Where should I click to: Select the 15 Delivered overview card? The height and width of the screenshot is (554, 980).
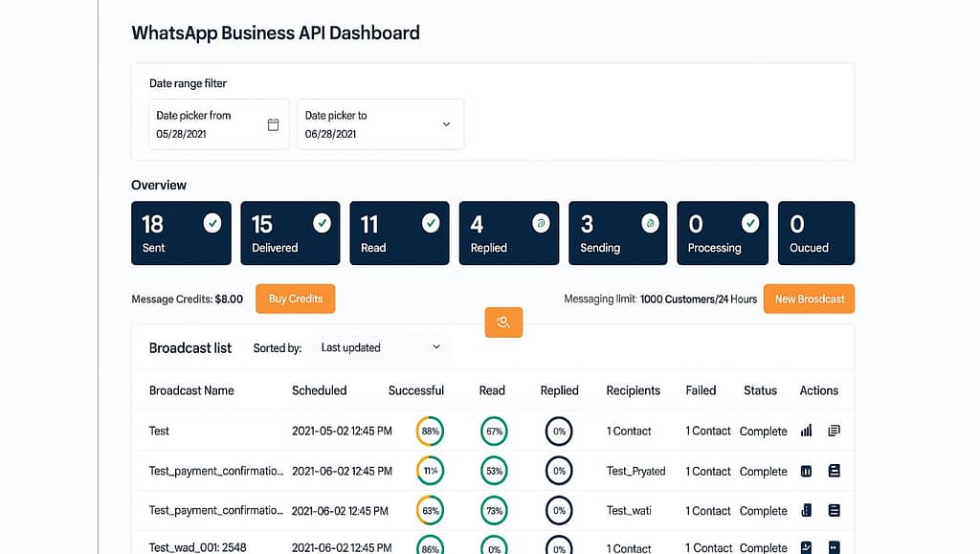click(x=290, y=233)
